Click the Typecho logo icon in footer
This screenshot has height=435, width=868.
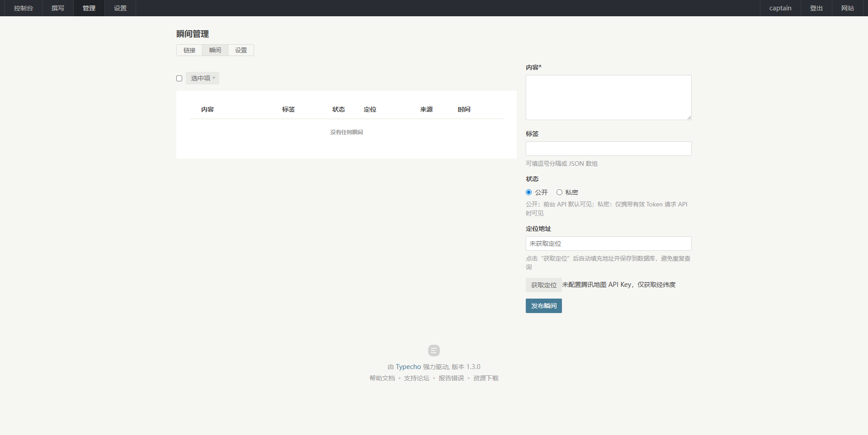tap(434, 351)
